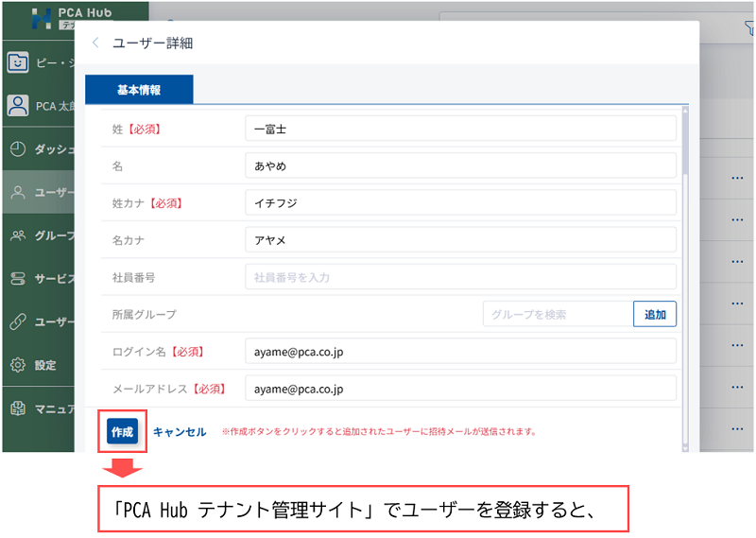Click the red invitation-mail notice text
The width and height of the screenshot is (756, 538).
pos(380,431)
